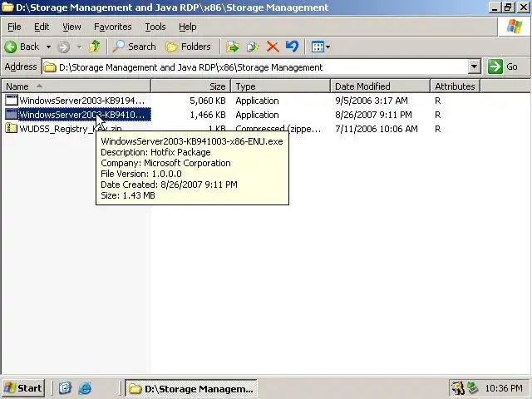Delete the selected file with red X
Viewport: 532px width, 399px height.
point(273,47)
